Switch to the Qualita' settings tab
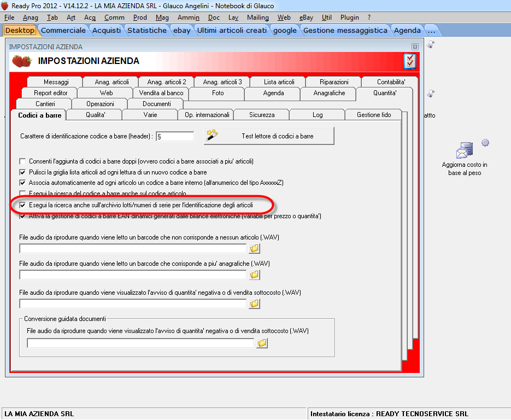The image size is (511, 420). (95, 115)
